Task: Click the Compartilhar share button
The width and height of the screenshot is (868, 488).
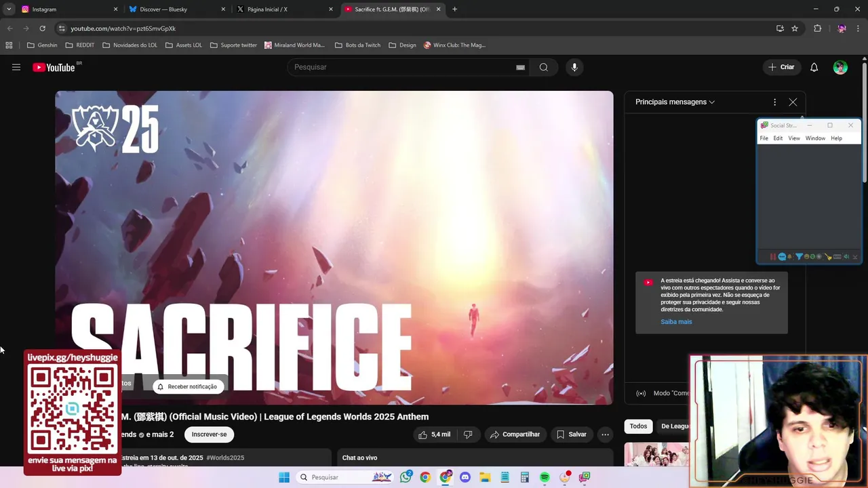Action: pos(515,434)
